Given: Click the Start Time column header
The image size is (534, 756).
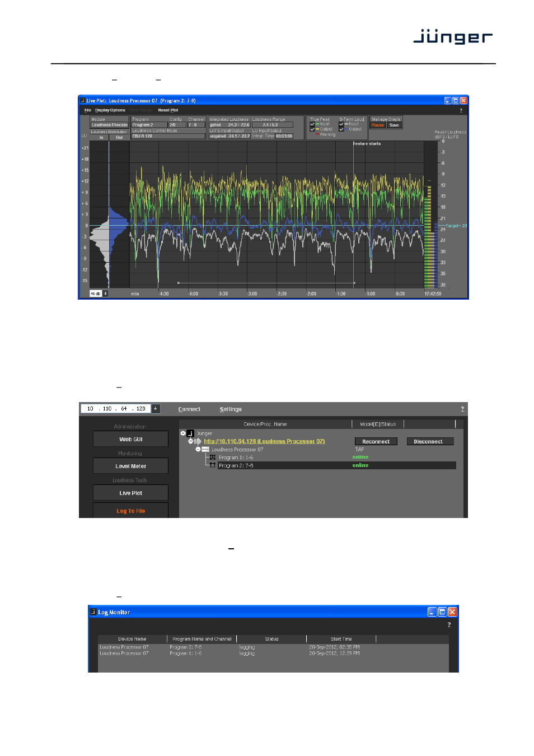Looking at the screenshot, I should click(341, 639).
